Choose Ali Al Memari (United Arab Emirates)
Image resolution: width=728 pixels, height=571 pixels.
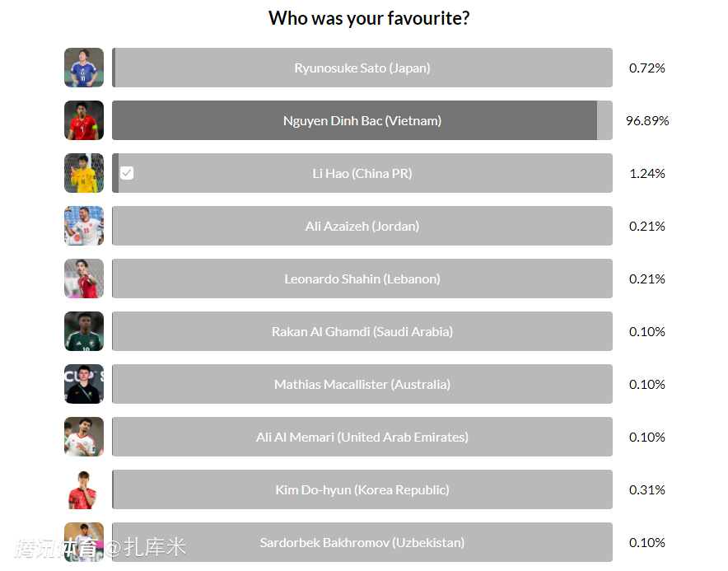[x=362, y=437]
